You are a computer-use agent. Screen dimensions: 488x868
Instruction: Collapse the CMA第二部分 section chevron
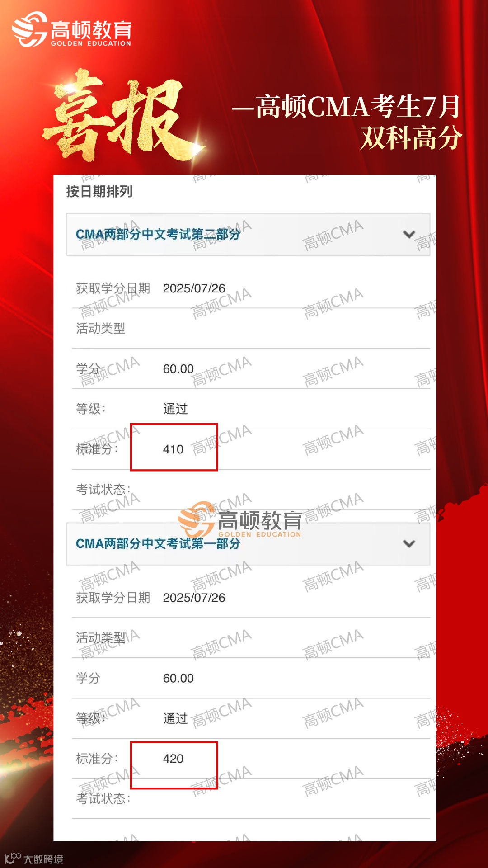(409, 234)
